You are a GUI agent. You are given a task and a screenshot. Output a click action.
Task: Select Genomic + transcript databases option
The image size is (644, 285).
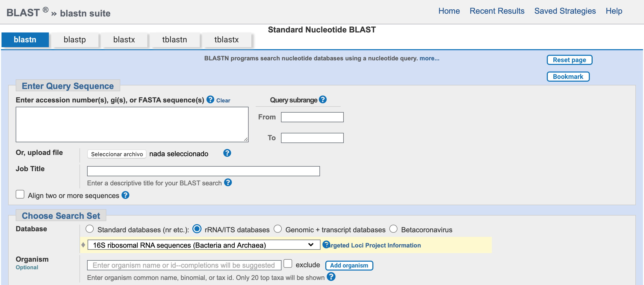click(x=278, y=229)
